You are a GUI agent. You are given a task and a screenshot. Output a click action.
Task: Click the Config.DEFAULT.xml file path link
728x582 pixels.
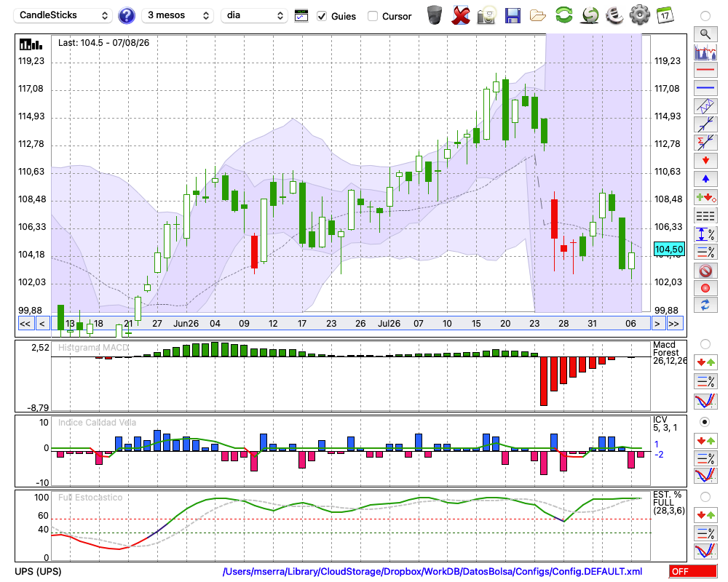tap(432, 571)
